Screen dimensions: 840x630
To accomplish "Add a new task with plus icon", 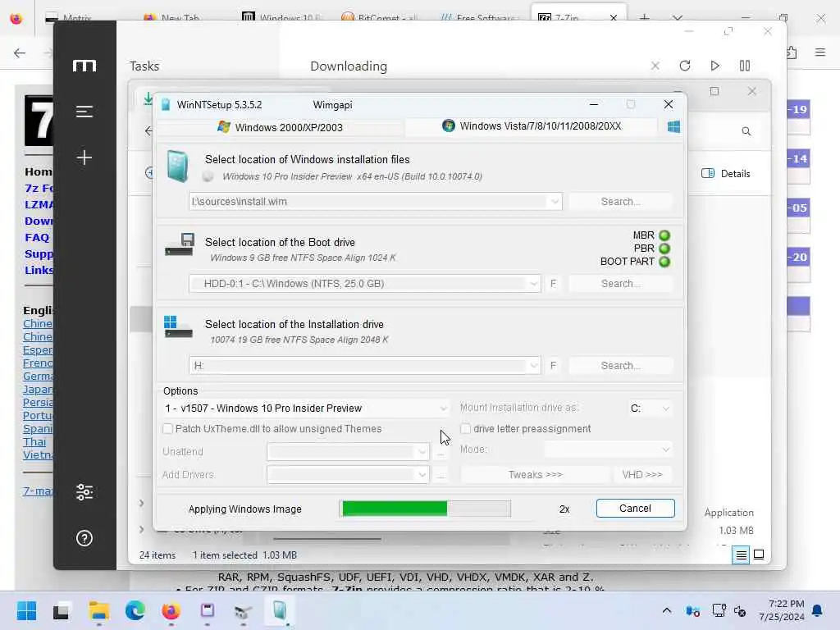I will tap(84, 157).
